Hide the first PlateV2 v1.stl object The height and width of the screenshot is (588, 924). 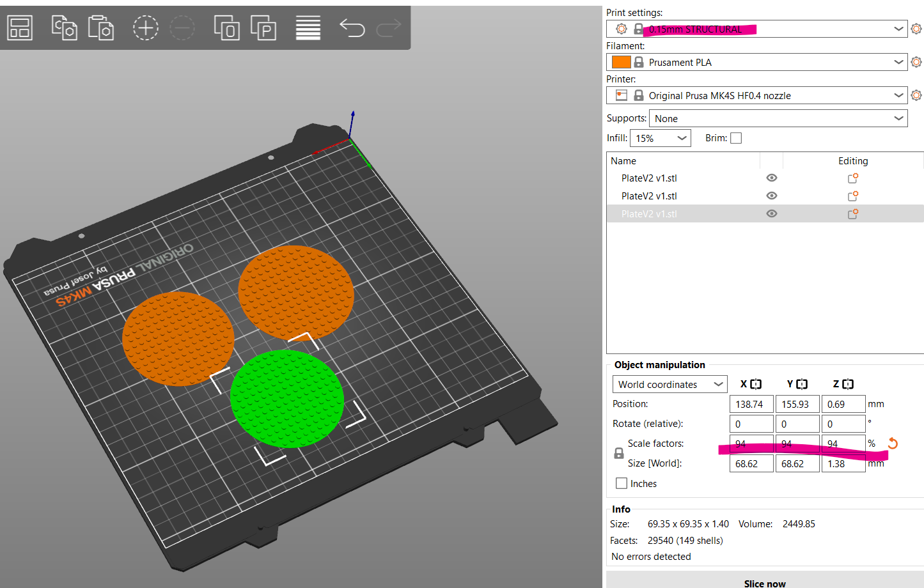pyautogui.click(x=772, y=178)
